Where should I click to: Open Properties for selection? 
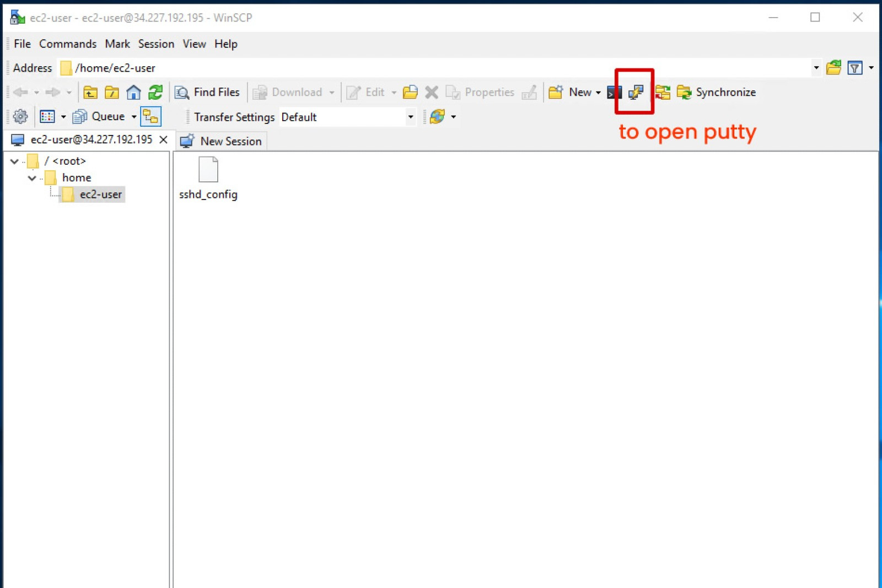click(480, 93)
